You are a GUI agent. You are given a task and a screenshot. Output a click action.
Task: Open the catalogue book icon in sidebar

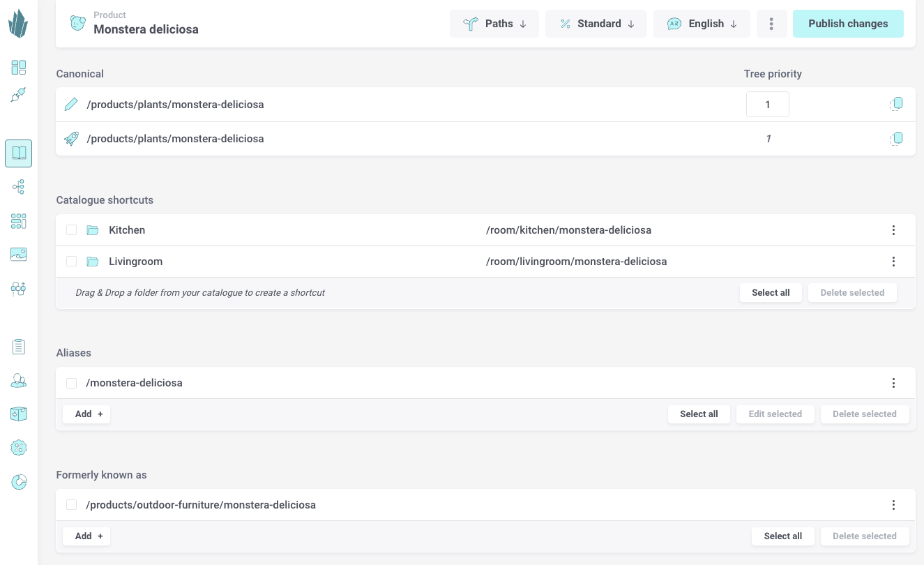(19, 153)
